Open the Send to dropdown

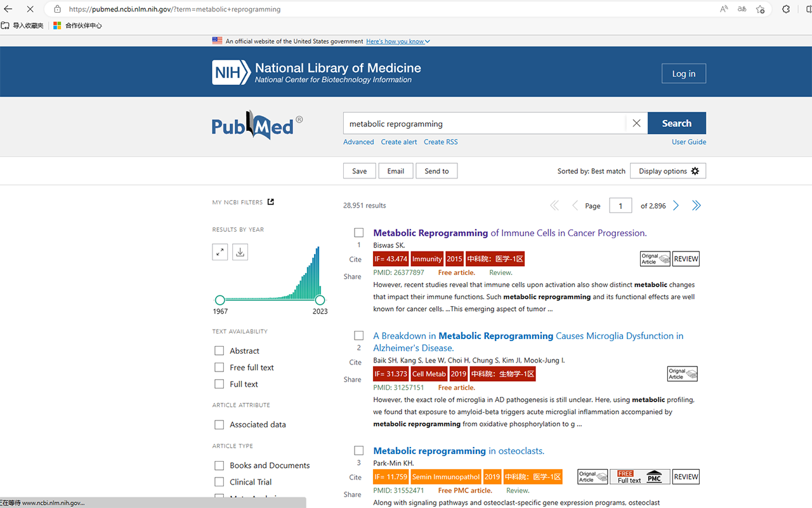point(436,171)
